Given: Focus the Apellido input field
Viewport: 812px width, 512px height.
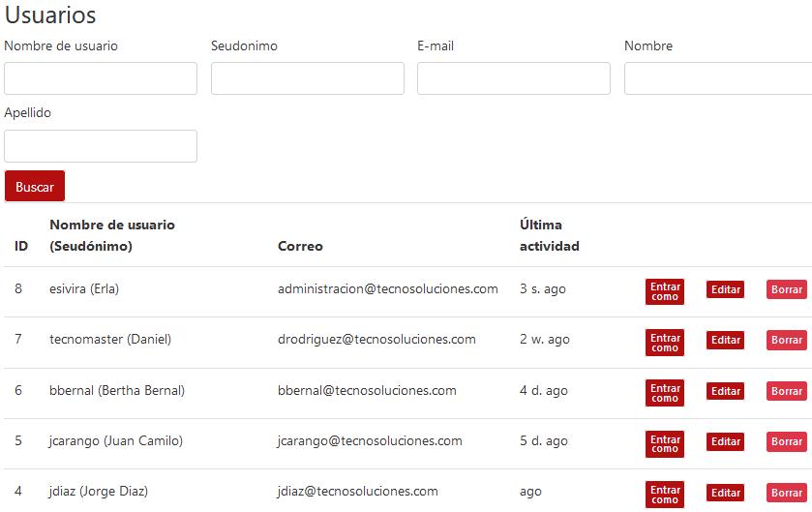Looking at the screenshot, I should point(101,146).
